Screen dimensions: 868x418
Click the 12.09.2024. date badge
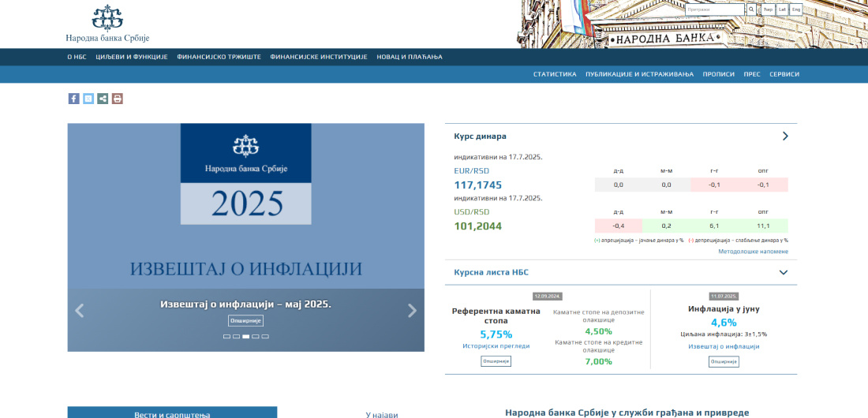548,297
